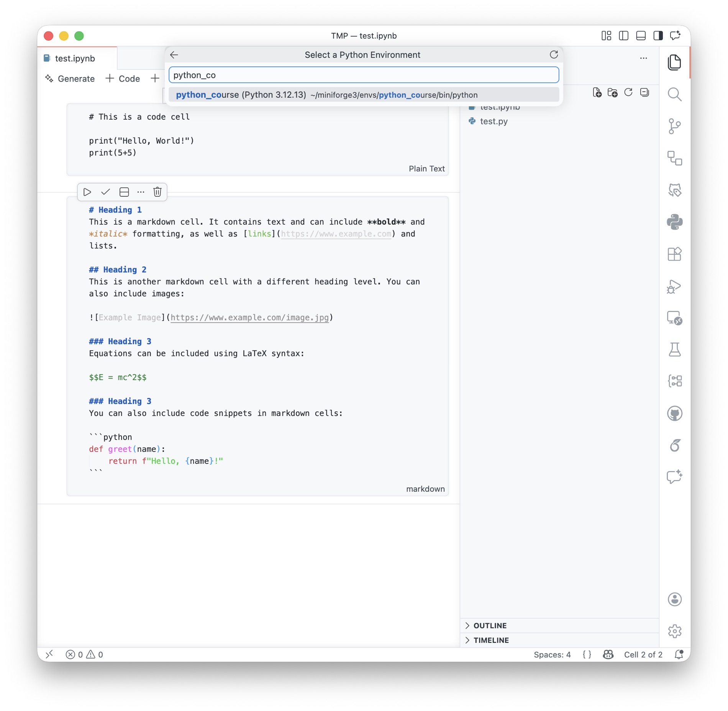728x711 pixels.
Task: Open the Python extension panel
Action: [x=674, y=222]
